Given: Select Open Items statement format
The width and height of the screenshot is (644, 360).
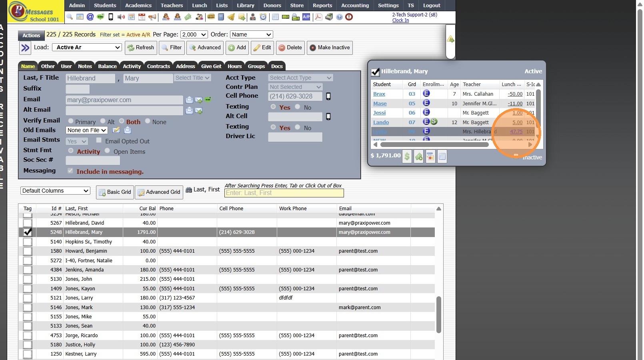Looking at the screenshot, I should pos(107,151).
